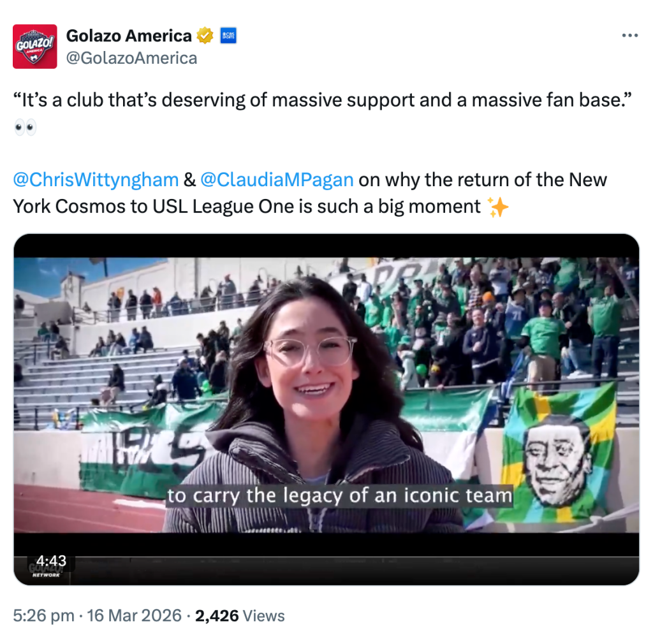Open the three-dot more options menu
Image resolution: width=653 pixels, height=644 pixels.
point(630,36)
